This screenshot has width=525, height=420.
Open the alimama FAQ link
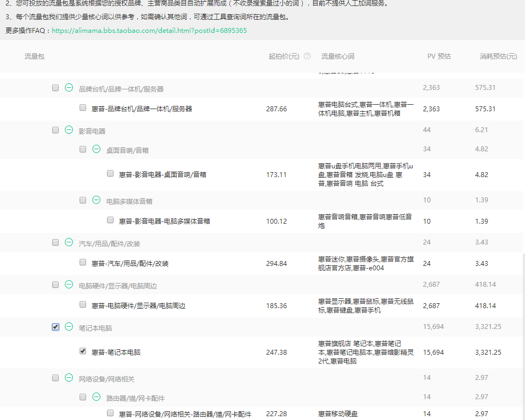pos(149,31)
